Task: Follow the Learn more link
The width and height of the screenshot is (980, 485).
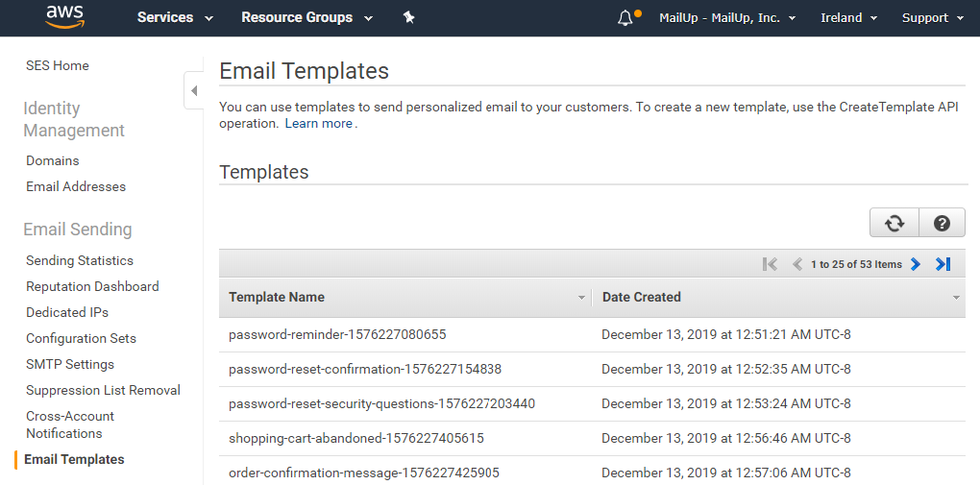Action: [x=319, y=124]
